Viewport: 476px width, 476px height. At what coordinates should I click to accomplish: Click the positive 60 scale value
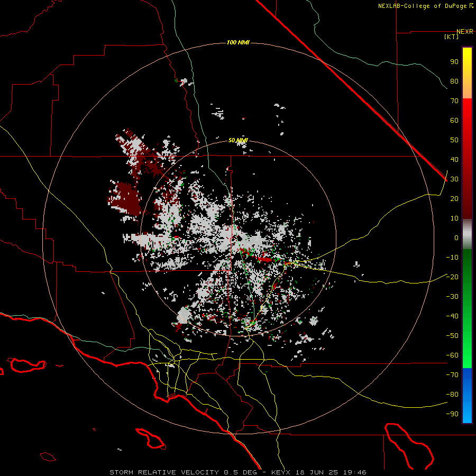point(454,121)
